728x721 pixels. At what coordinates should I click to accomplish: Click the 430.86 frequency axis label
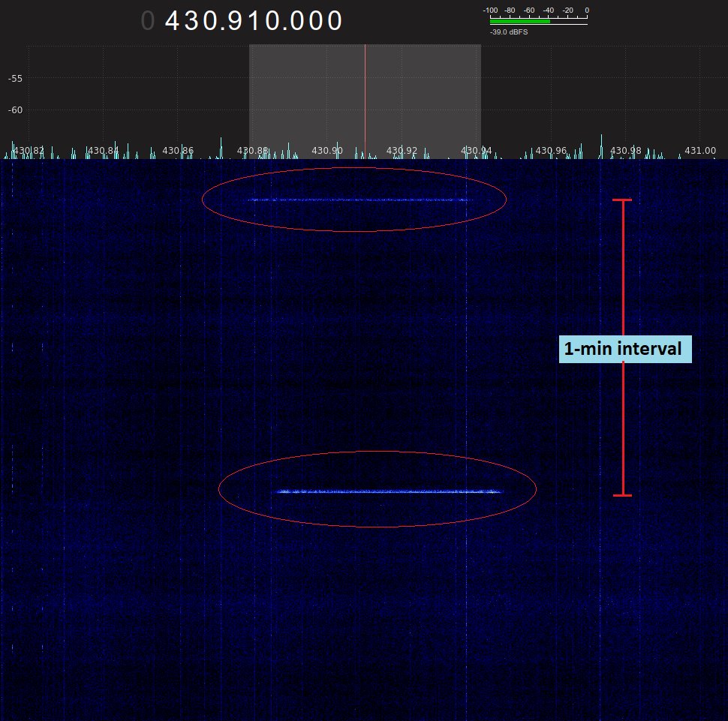(178, 150)
